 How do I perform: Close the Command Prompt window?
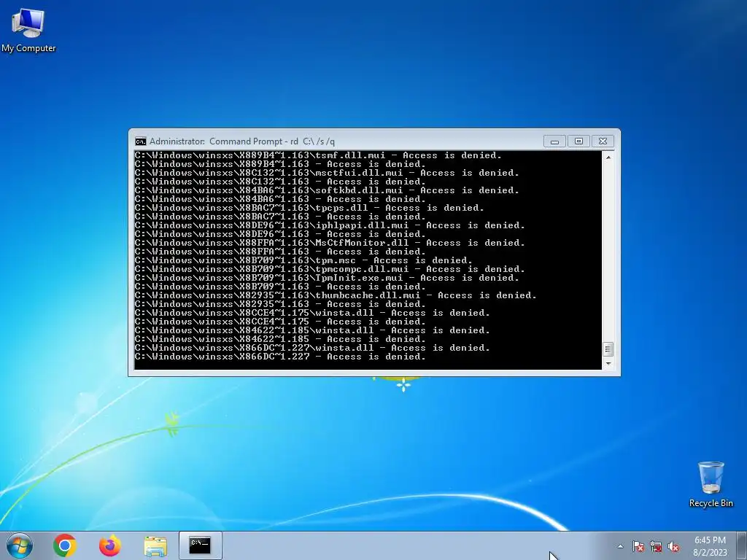click(x=603, y=141)
